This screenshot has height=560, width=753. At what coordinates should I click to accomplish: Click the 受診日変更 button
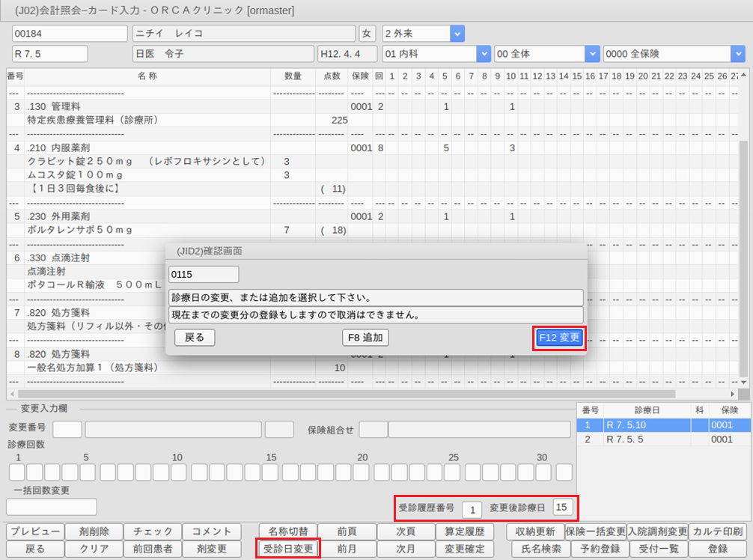288,549
